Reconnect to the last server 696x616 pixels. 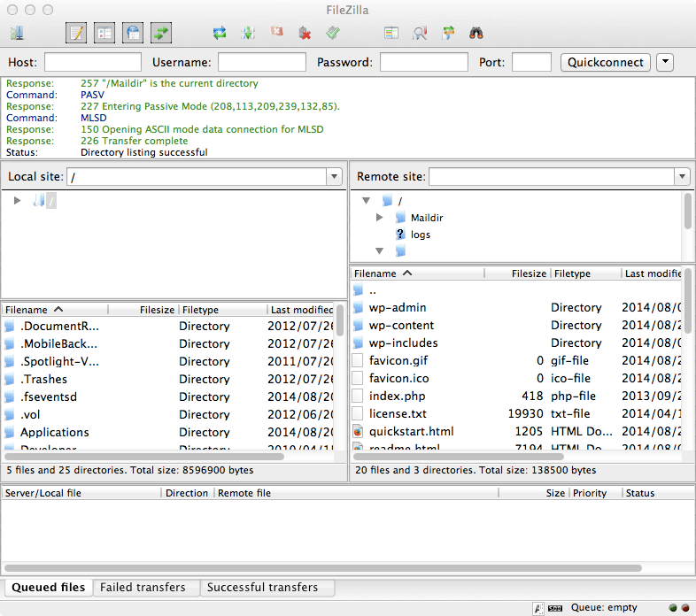(x=333, y=33)
